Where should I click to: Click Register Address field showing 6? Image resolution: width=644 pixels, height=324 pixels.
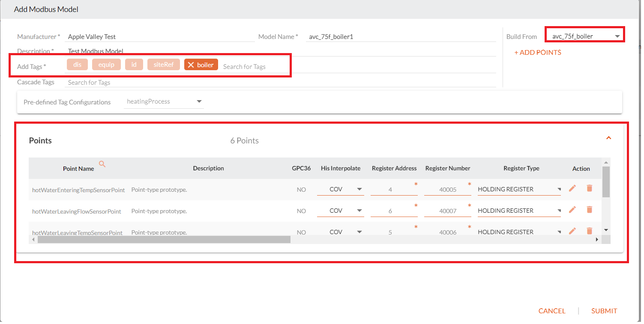[394, 211]
